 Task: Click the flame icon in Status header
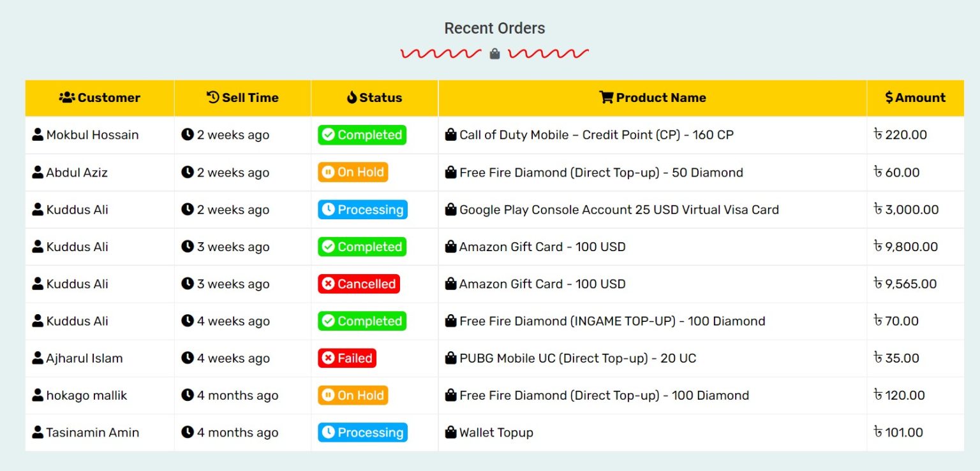pos(352,98)
